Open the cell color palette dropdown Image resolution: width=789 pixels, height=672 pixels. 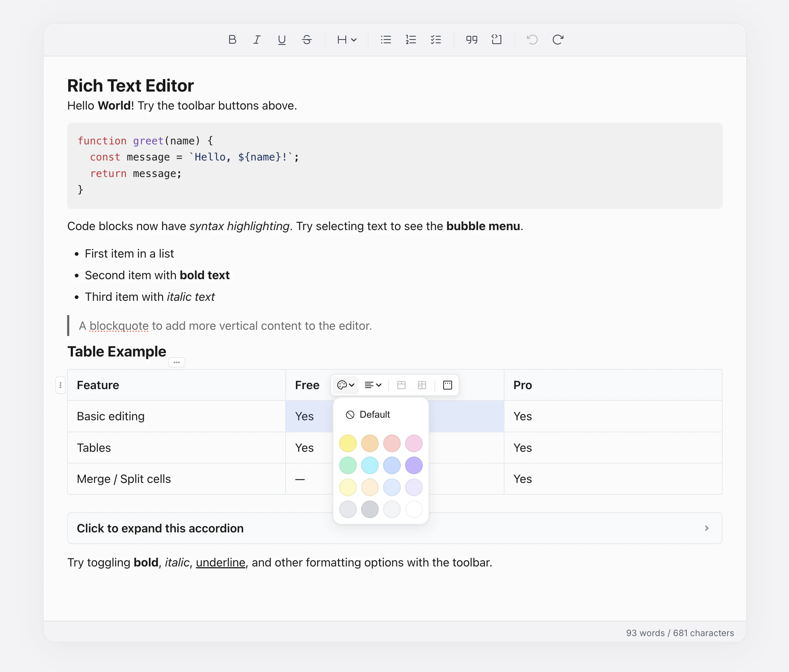tap(345, 385)
